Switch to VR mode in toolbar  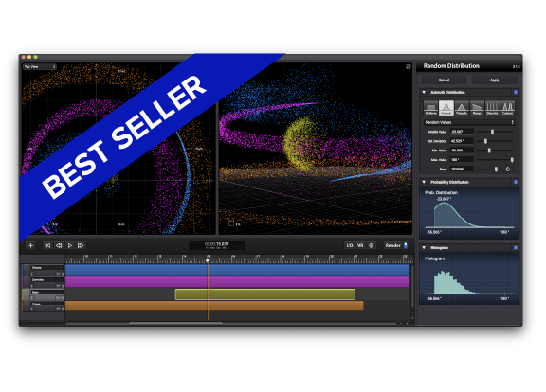(x=360, y=245)
